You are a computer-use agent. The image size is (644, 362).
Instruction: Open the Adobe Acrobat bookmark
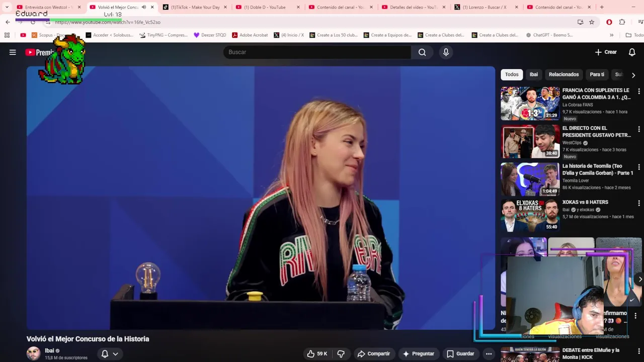pyautogui.click(x=250, y=35)
